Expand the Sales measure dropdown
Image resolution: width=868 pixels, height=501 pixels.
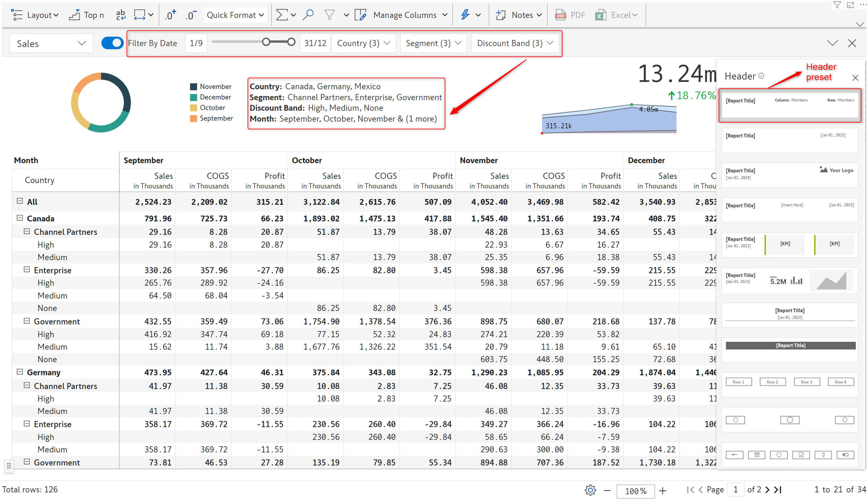pos(51,44)
